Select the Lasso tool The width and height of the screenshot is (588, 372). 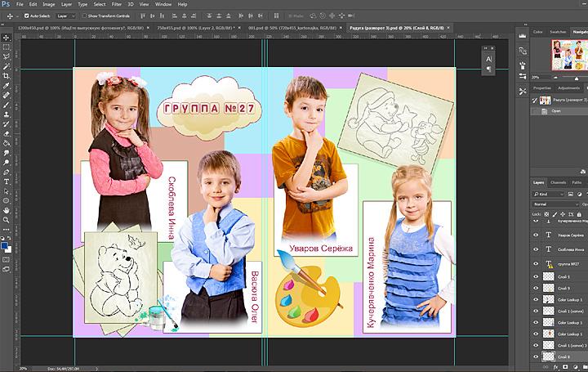pos(6,56)
